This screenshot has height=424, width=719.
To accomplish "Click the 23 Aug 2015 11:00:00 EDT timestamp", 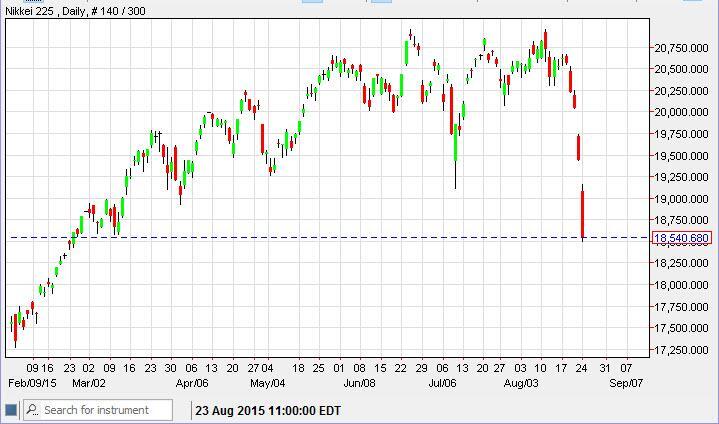I will [x=268, y=410].
